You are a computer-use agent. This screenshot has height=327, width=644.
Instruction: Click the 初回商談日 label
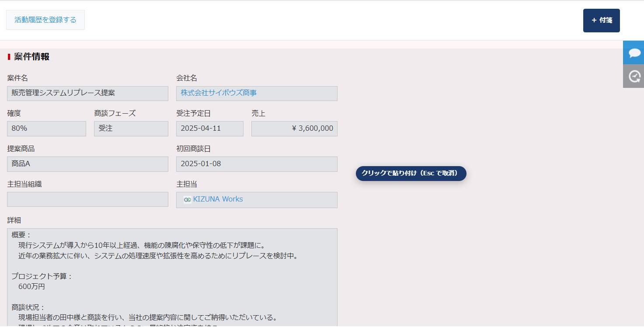click(x=194, y=149)
